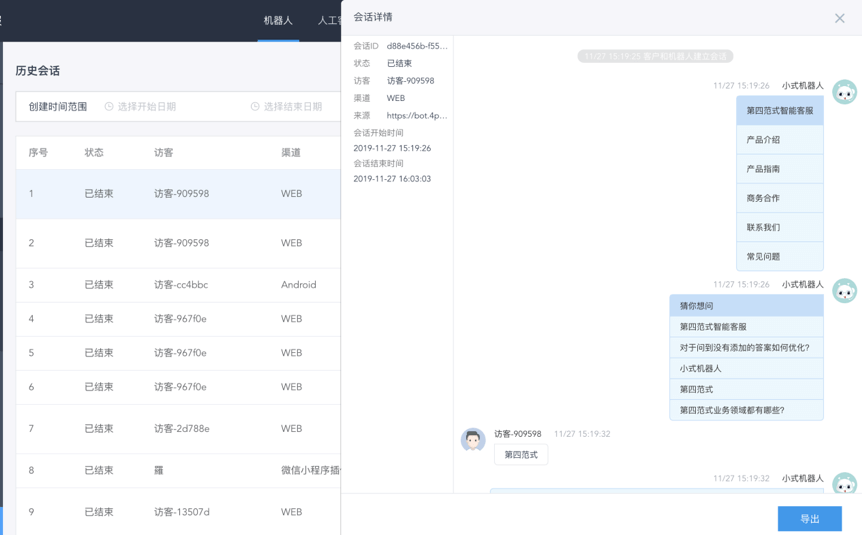Select history row 6 访客-967f0e
Image resolution: width=862 pixels, height=535 pixels.
(178, 387)
